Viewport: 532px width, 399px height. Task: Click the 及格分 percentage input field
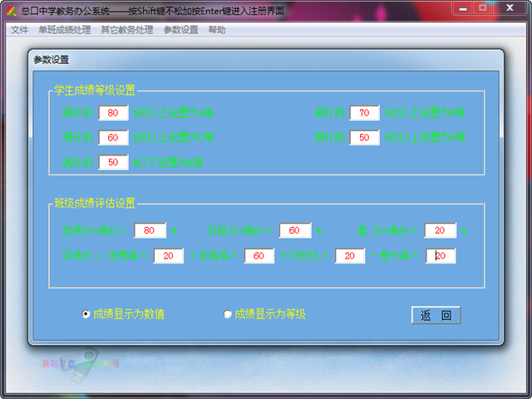click(x=295, y=230)
